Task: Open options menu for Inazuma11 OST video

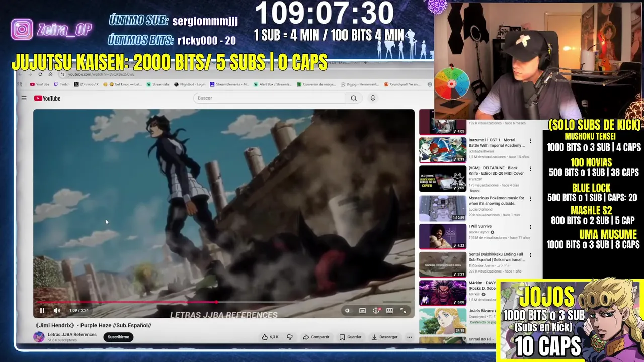Action: [530, 141]
